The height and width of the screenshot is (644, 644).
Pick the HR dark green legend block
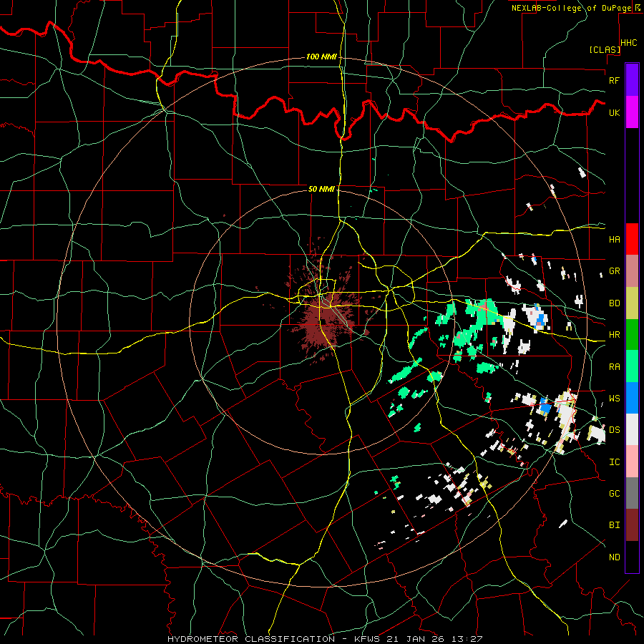tap(632, 335)
